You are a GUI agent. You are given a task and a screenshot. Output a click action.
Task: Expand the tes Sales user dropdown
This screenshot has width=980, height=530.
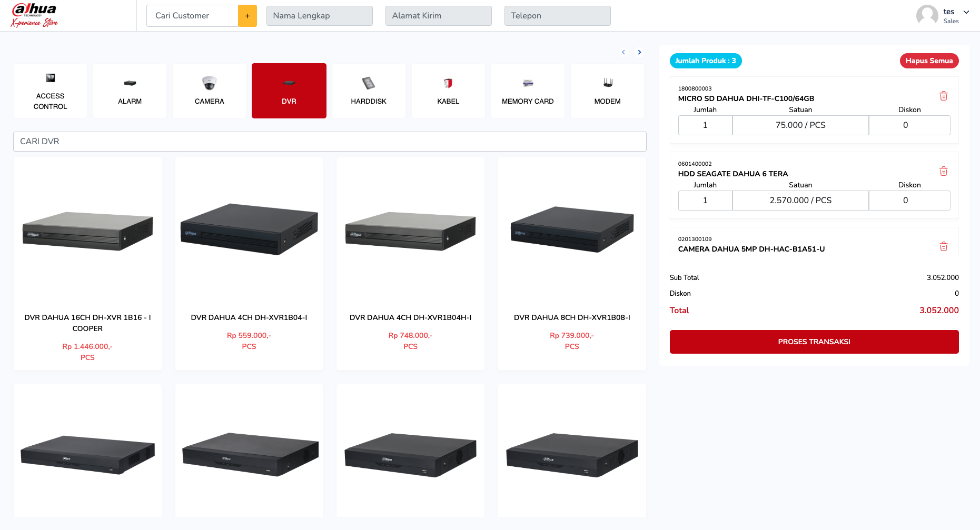966,12
